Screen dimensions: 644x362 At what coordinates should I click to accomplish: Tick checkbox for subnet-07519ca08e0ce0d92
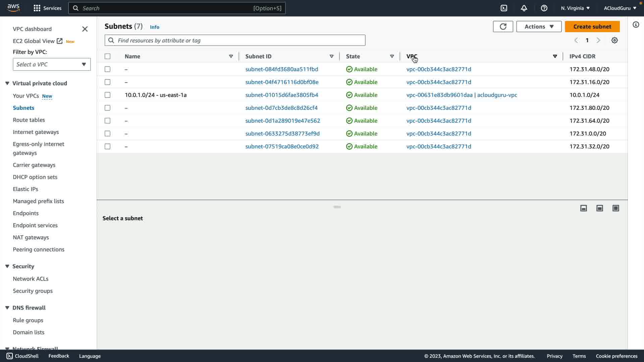(x=107, y=146)
